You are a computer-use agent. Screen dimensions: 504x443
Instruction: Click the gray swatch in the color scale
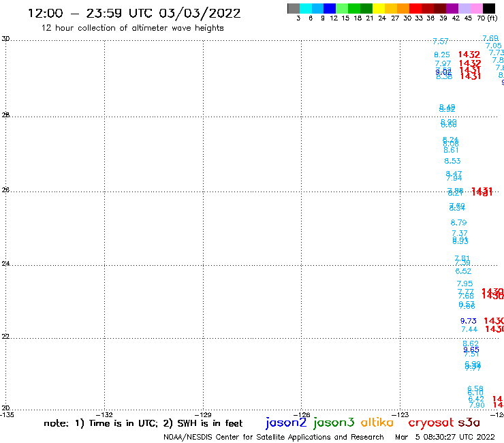pos(294,8)
